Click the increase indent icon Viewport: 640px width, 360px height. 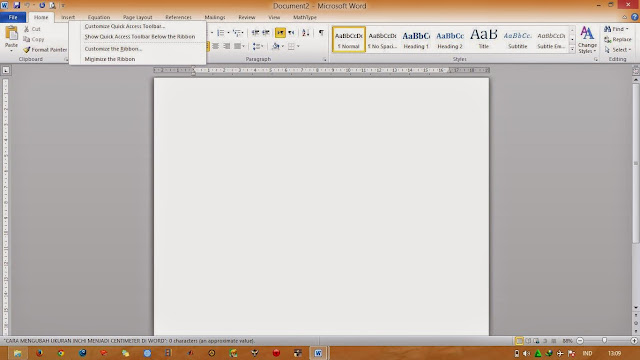tap(266, 33)
